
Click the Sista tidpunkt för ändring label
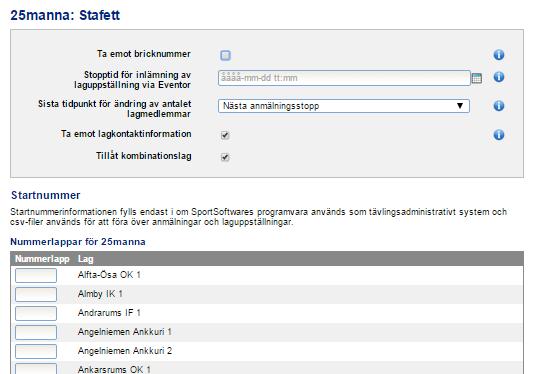click(x=114, y=109)
